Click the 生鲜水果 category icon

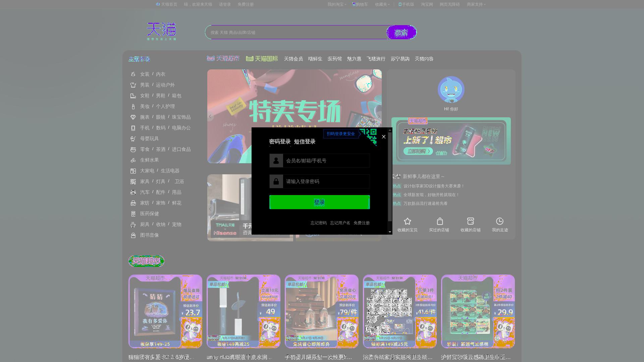133,160
